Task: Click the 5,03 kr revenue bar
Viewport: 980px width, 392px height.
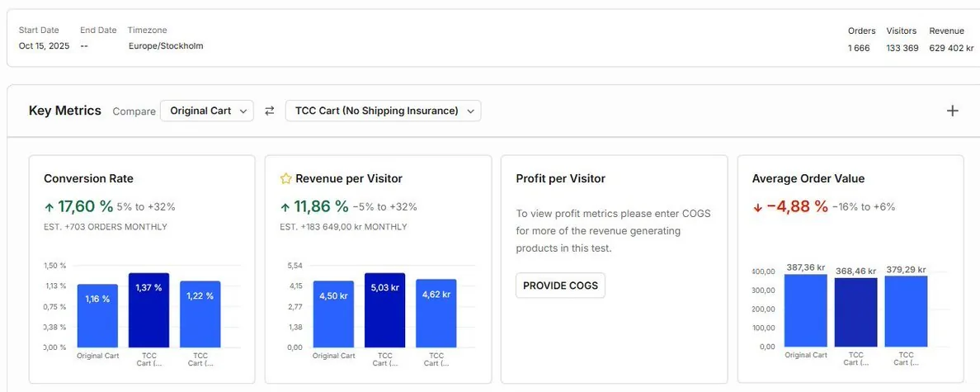Action: click(x=385, y=310)
